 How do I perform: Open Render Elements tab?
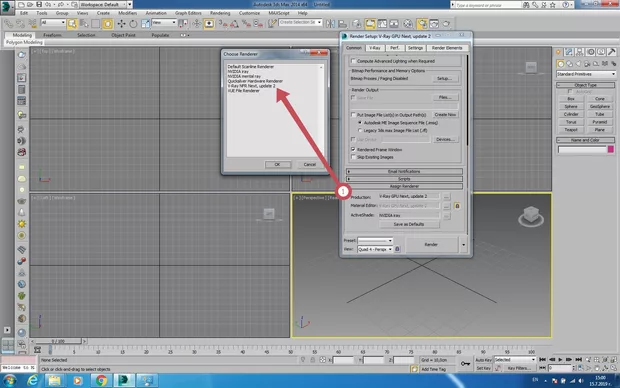(447, 48)
